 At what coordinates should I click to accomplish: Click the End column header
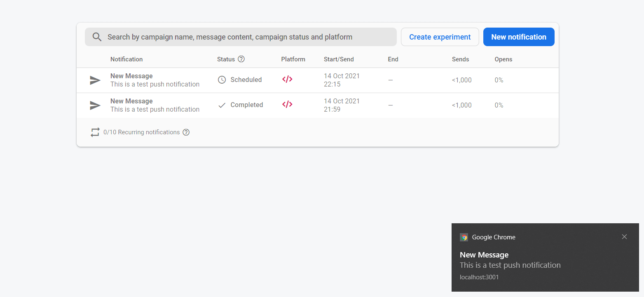(x=393, y=59)
